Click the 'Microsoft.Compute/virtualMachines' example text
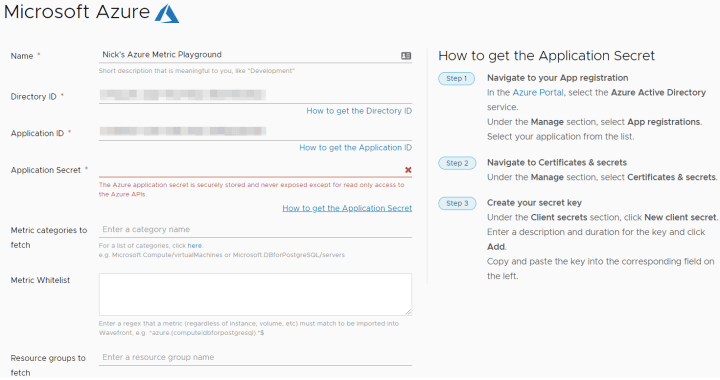 click(167, 255)
